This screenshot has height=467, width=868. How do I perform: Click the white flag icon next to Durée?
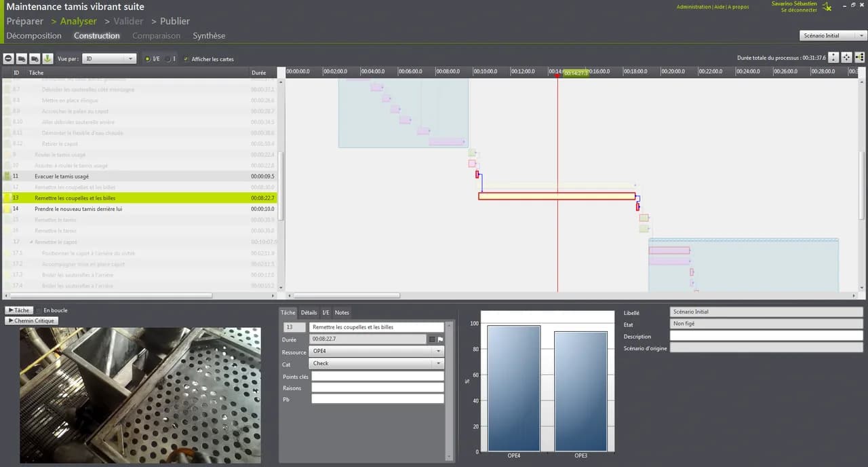click(440, 339)
